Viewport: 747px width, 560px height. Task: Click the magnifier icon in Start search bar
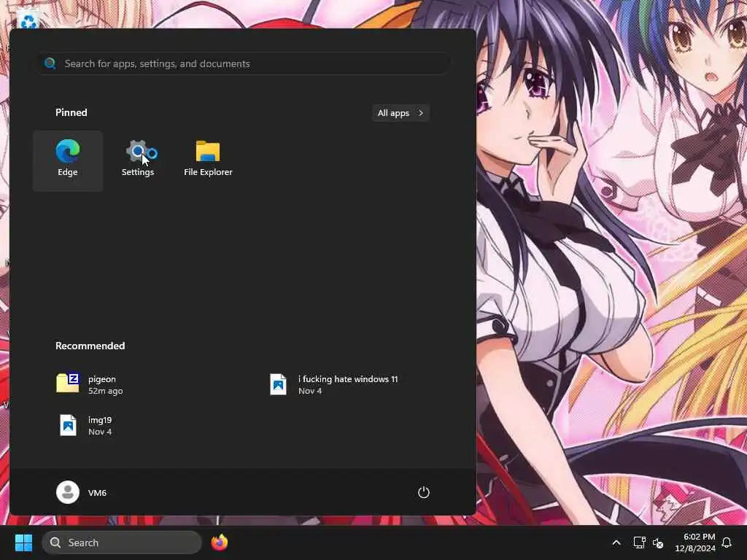tap(50, 63)
